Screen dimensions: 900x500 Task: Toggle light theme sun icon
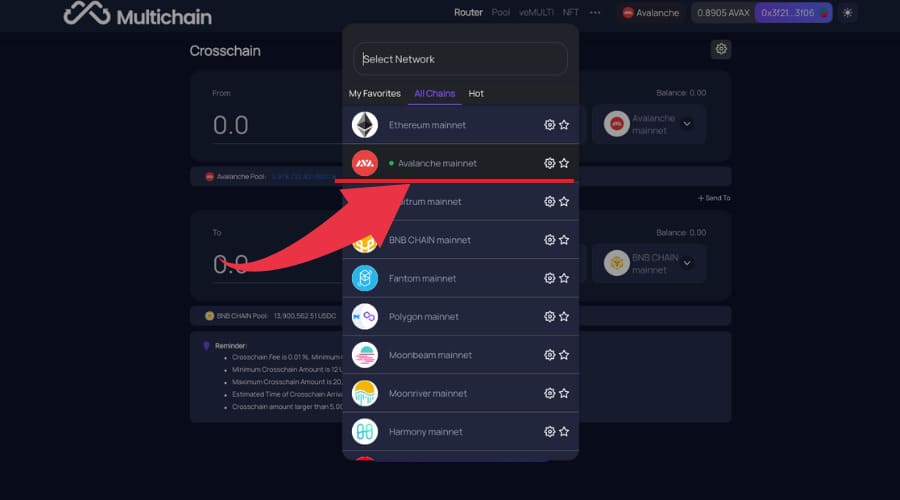(848, 13)
